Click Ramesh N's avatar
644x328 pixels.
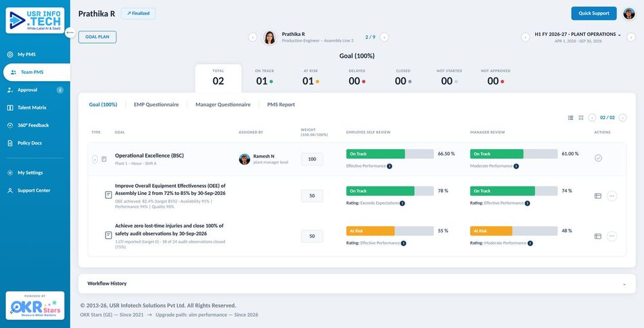tap(244, 159)
